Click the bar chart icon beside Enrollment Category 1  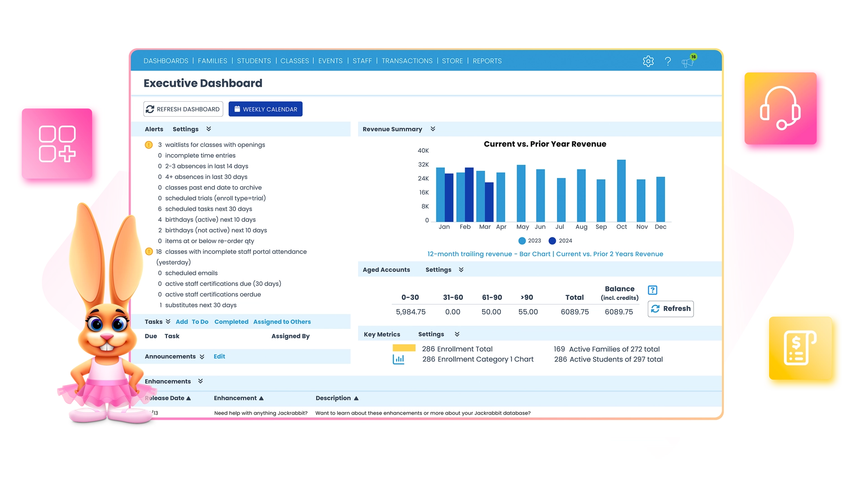399,359
